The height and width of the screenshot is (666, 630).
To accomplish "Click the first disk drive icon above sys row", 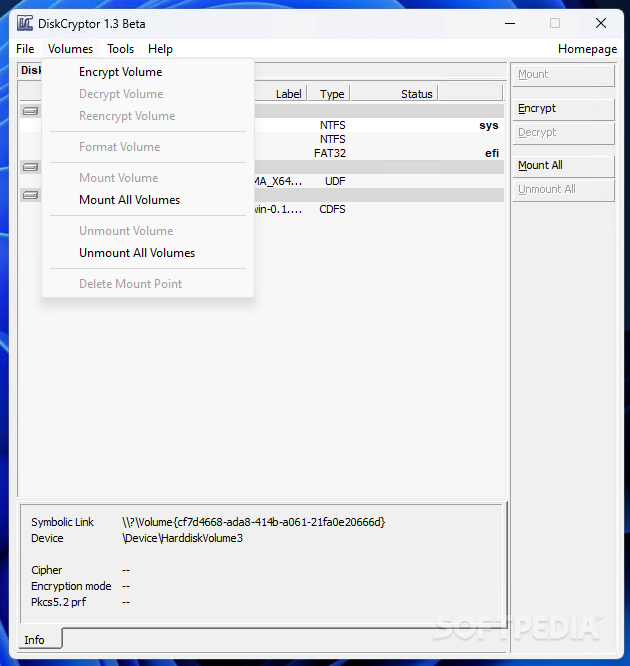I will coord(30,111).
